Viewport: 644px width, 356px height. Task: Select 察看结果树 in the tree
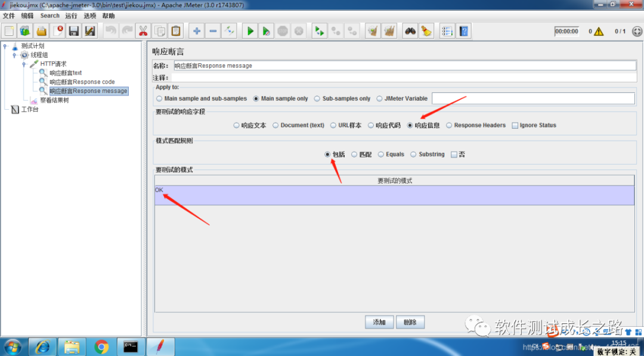pos(54,100)
